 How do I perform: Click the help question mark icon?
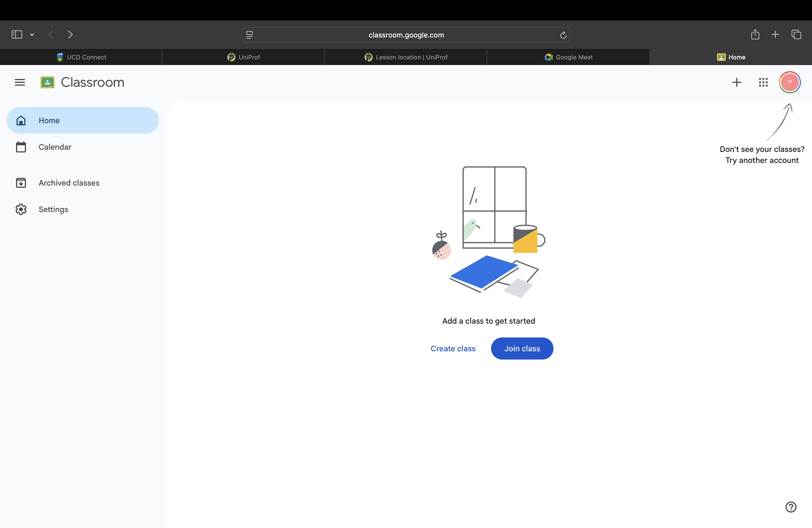(x=790, y=507)
